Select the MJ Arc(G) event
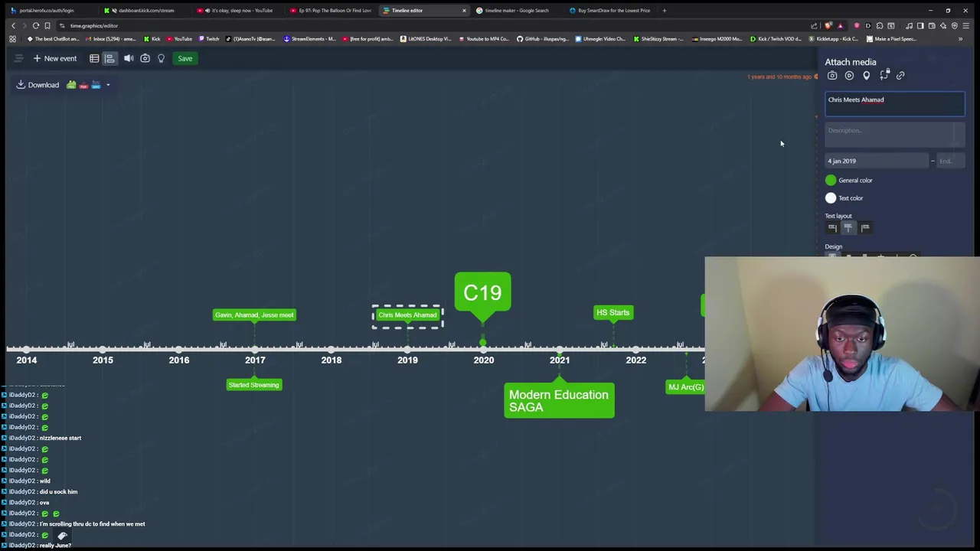This screenshot has width=980, height=551. [685, 387]
